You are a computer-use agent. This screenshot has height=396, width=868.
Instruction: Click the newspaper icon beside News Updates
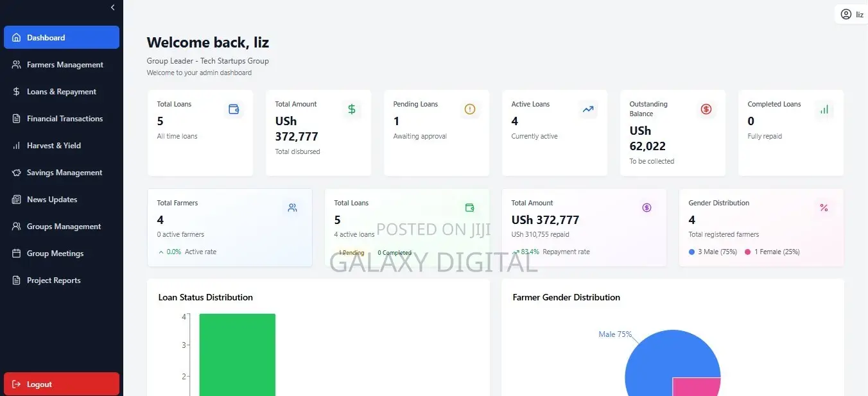[16, 200]
